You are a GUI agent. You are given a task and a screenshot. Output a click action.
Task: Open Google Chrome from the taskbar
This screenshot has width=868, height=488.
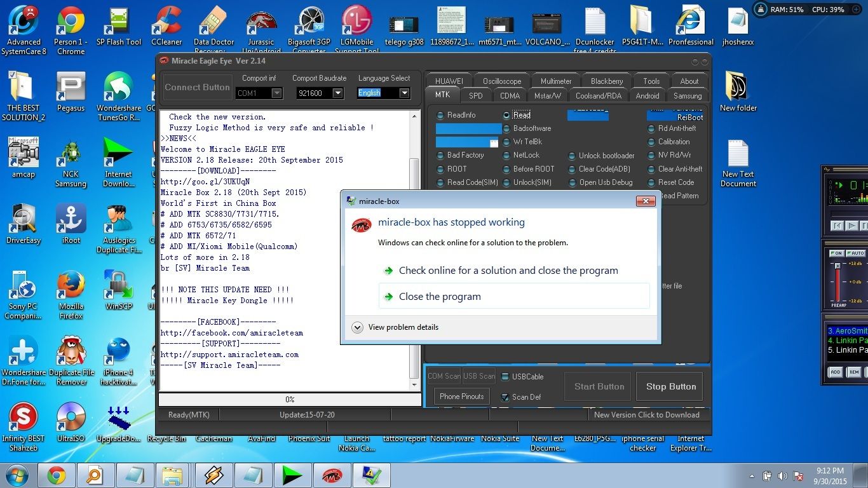57,475
